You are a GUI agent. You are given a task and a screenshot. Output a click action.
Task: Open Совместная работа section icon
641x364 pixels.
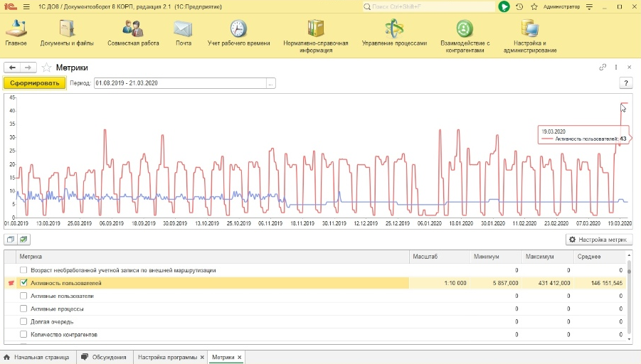click(133, 28)
